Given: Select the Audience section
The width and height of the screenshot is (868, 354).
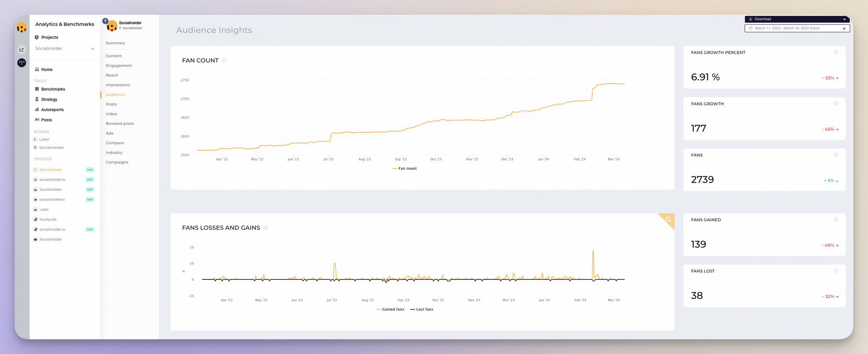Looking at the screenshot, I should [115, 95].
